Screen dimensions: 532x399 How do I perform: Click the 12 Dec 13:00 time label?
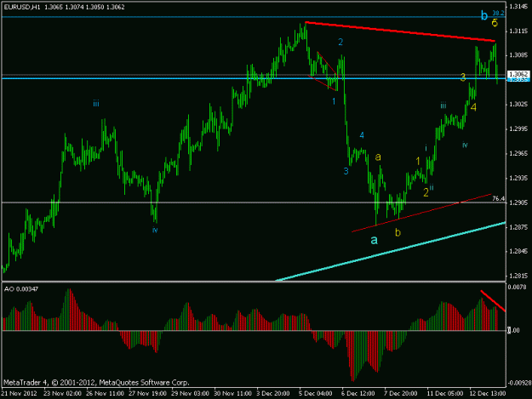click(x=488, y=394)
